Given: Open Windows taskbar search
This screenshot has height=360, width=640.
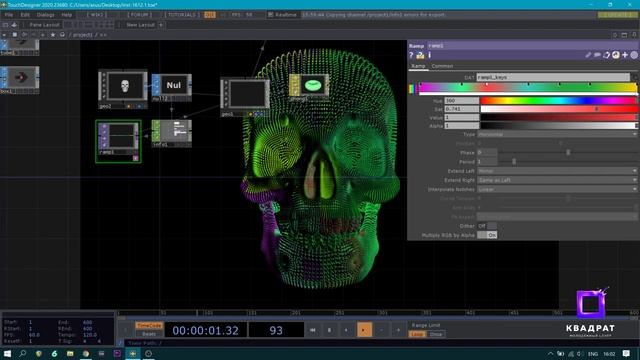Looking at the screenshot, I should pos(23,353).
